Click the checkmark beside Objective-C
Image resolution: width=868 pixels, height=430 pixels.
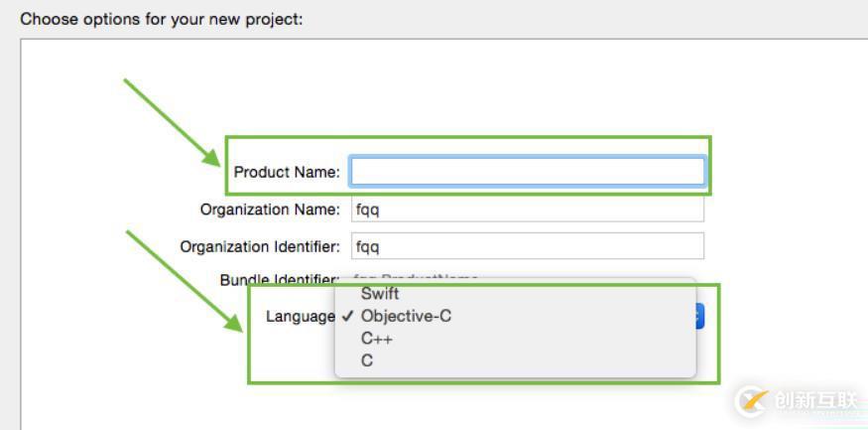coord(346,317)
